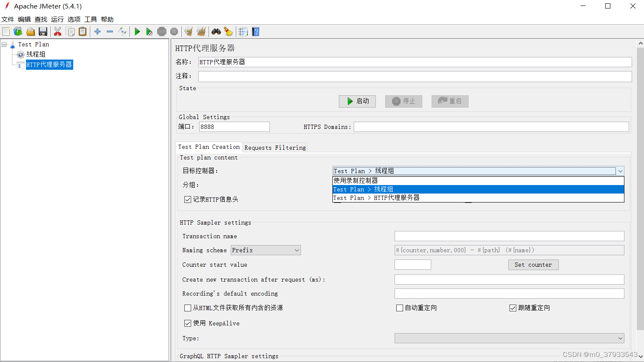Click the 线程组 gear icon in tree
The image size is (644, 362).
(x=20, y=54)
